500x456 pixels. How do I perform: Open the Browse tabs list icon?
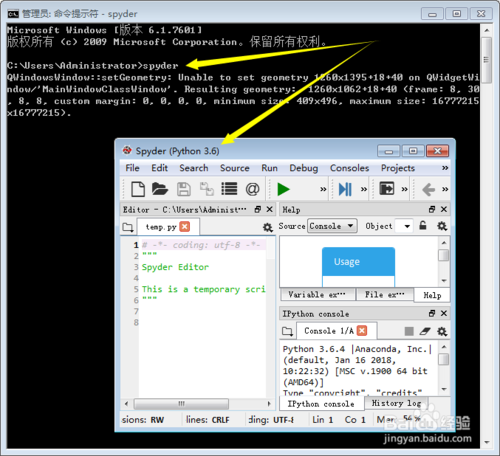[x=229, y=189]
